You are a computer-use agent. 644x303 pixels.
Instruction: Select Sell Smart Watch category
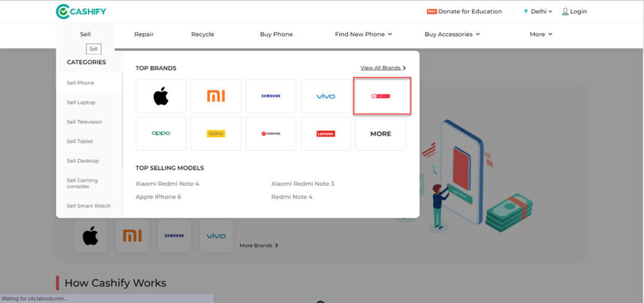(89, 206)
